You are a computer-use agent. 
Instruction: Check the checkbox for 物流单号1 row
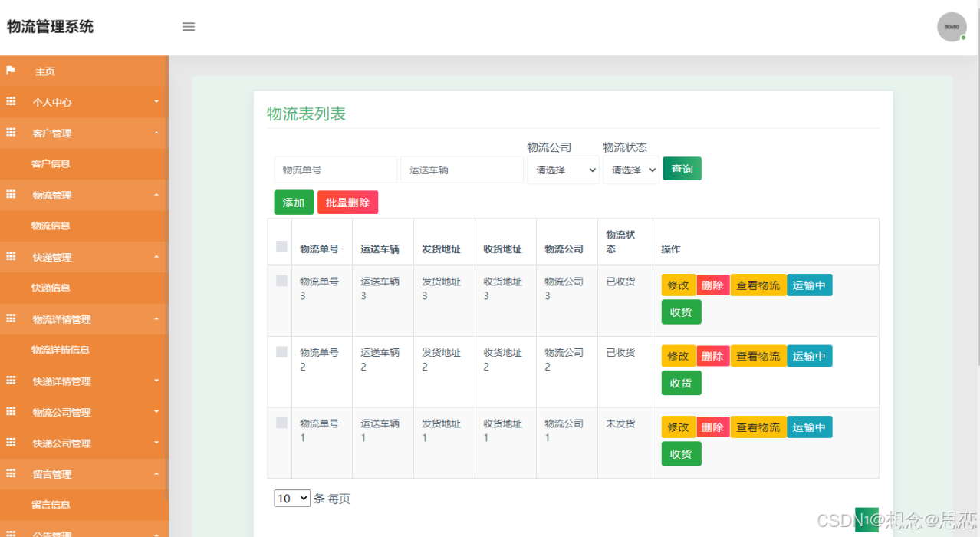(281, 423)
